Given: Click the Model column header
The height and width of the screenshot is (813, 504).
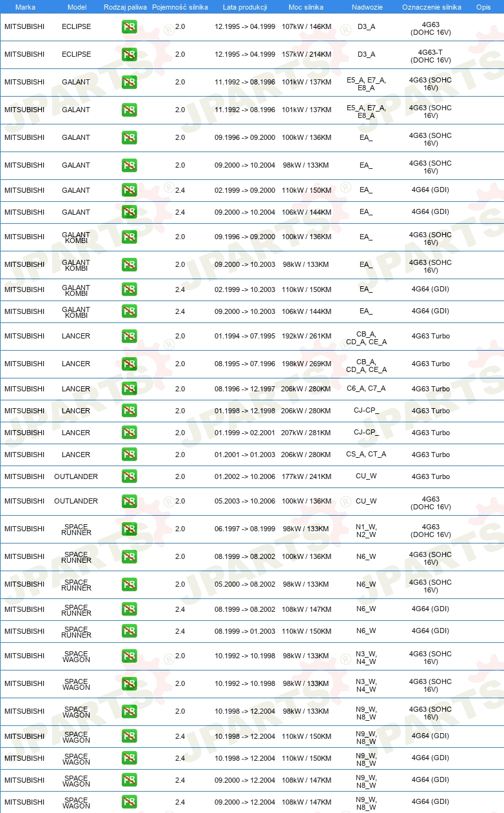Looking at the screenshot, I should coord(76,7).
